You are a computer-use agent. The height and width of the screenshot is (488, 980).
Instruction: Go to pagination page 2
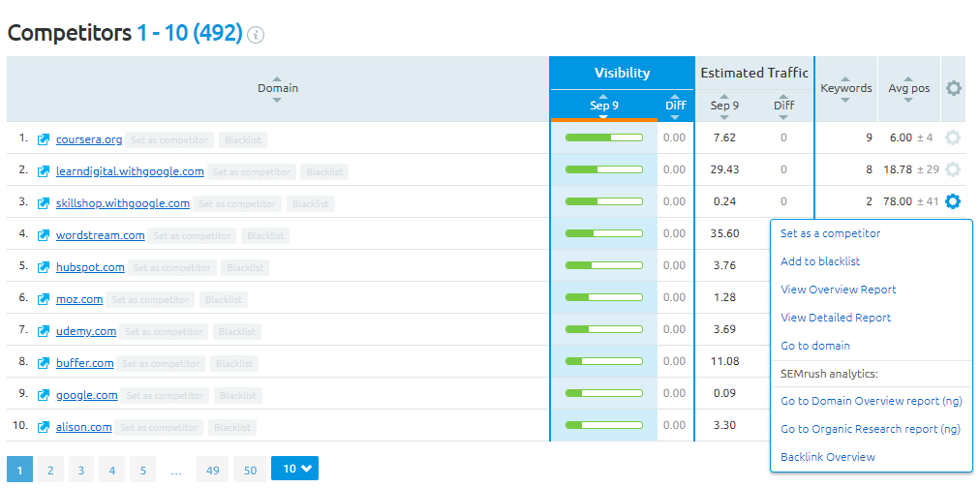pos(50,470)
